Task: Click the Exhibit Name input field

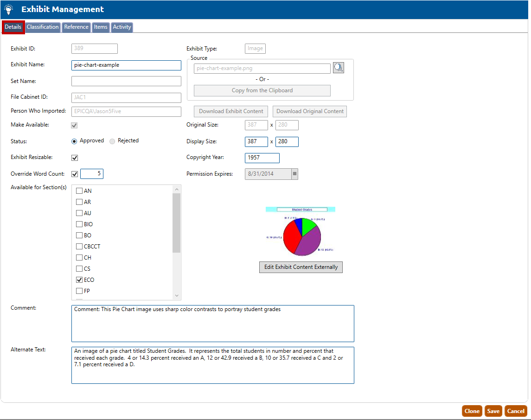Action: (126, 65)
